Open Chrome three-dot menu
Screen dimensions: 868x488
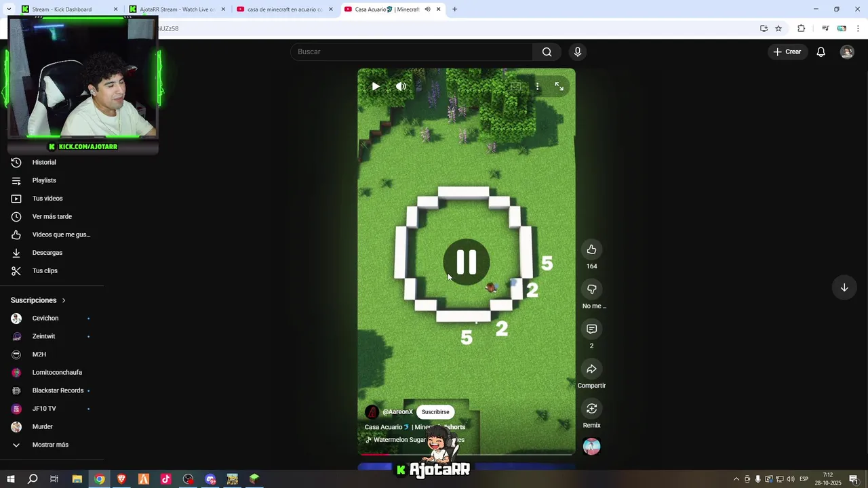click(858, 28)
